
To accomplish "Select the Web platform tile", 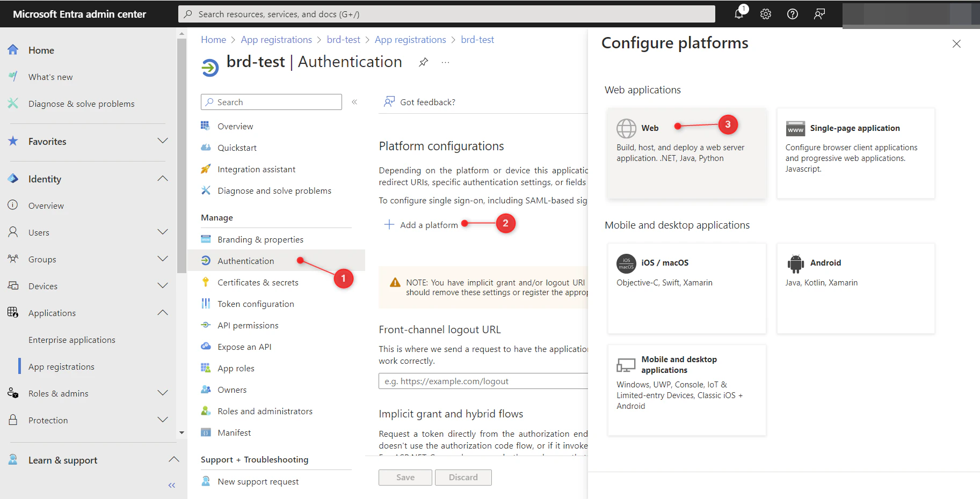I will 687,153.
